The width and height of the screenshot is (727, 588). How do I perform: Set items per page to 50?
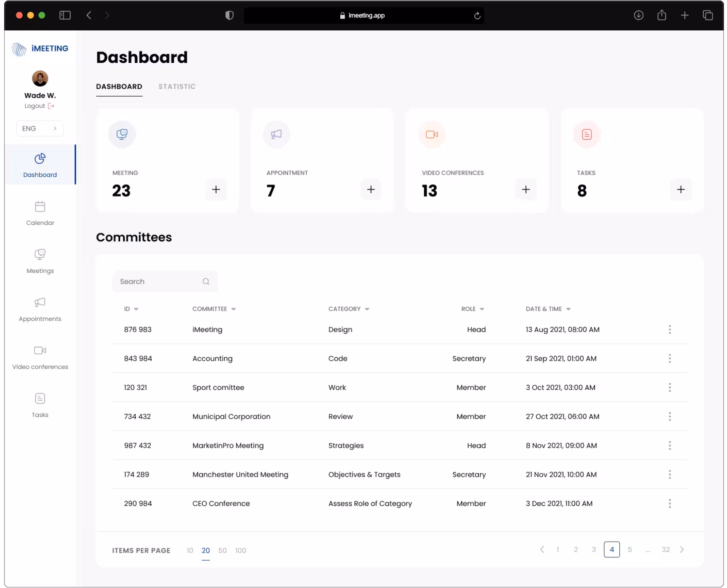(222, 550)
